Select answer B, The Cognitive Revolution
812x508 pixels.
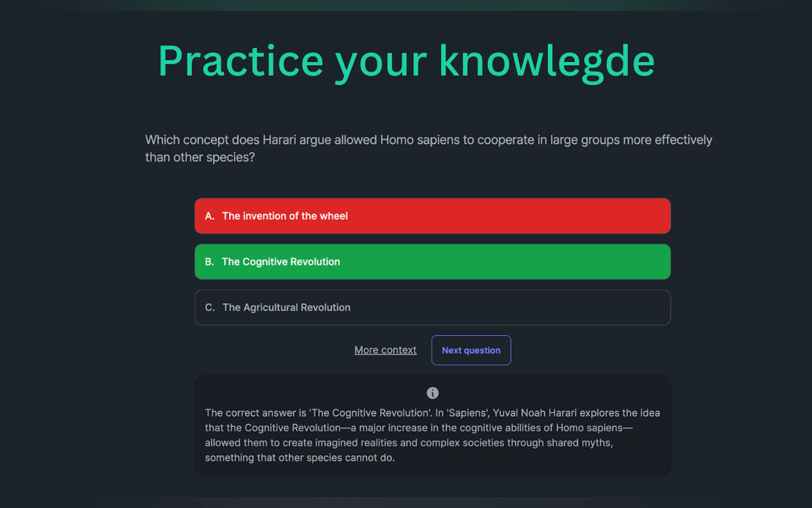point(432,262)
